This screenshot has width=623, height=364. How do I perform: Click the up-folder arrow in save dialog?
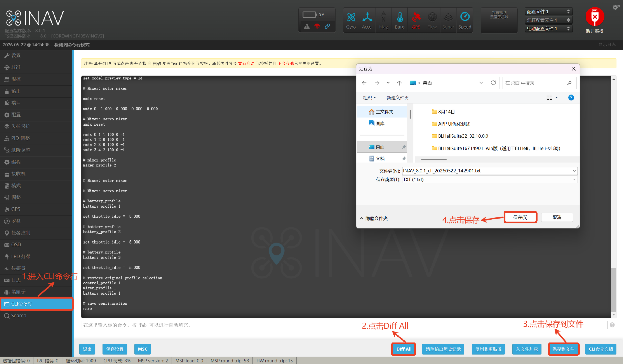(x=399, y=83)
